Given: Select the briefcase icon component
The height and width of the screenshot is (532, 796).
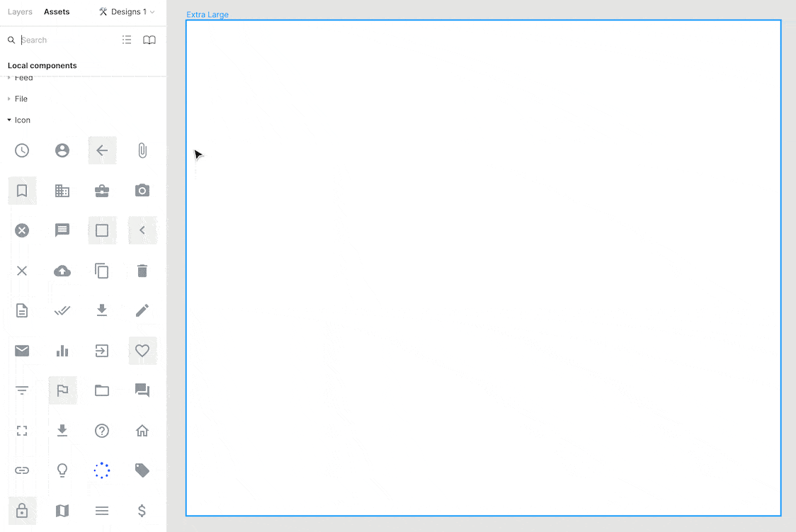Looking at the screenshot, I should [102, 191].
